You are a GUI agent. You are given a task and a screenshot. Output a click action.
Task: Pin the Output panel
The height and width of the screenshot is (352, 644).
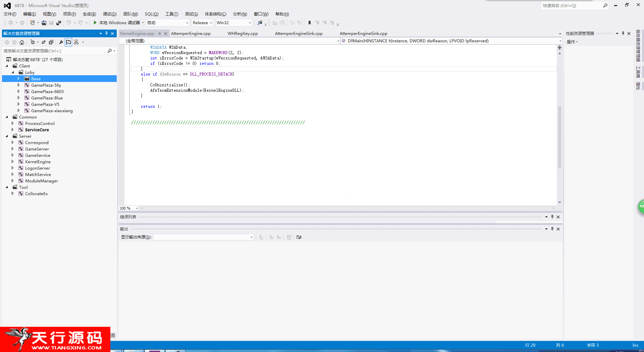click(552, 229)
